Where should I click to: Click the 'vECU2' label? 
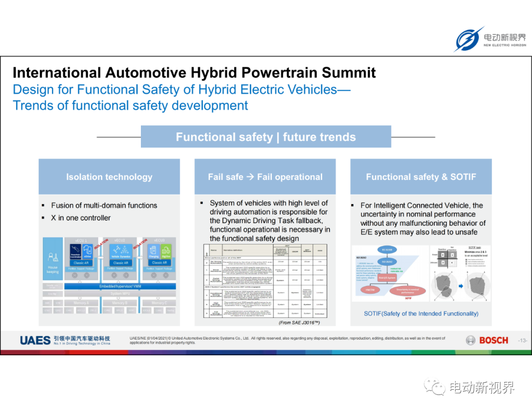120,240
